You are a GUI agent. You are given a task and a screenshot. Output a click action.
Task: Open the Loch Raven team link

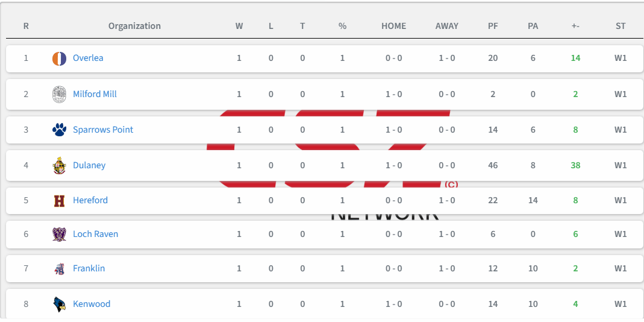pyautogui.click(x=95, y=234)
